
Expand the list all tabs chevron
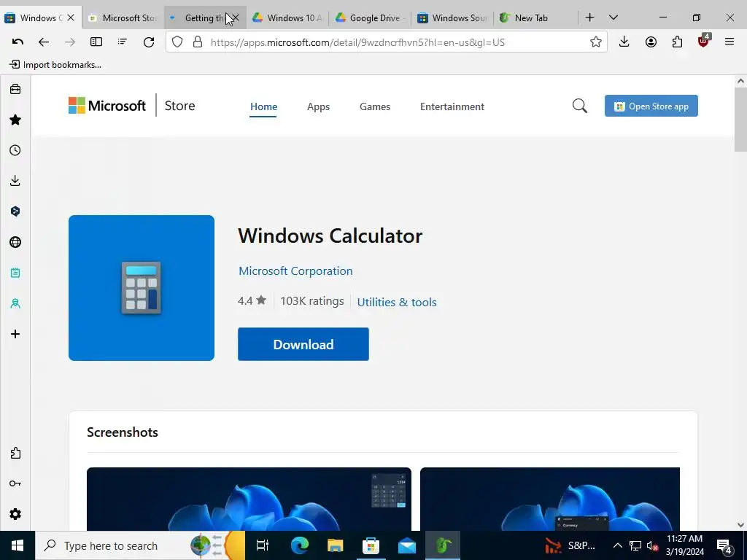click(614, 17)
